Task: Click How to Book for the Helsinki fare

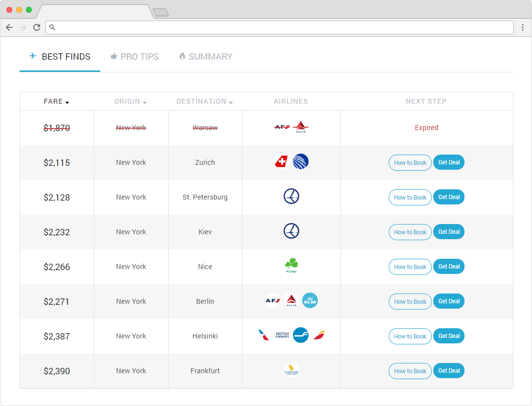Action: tap(410, 336)
